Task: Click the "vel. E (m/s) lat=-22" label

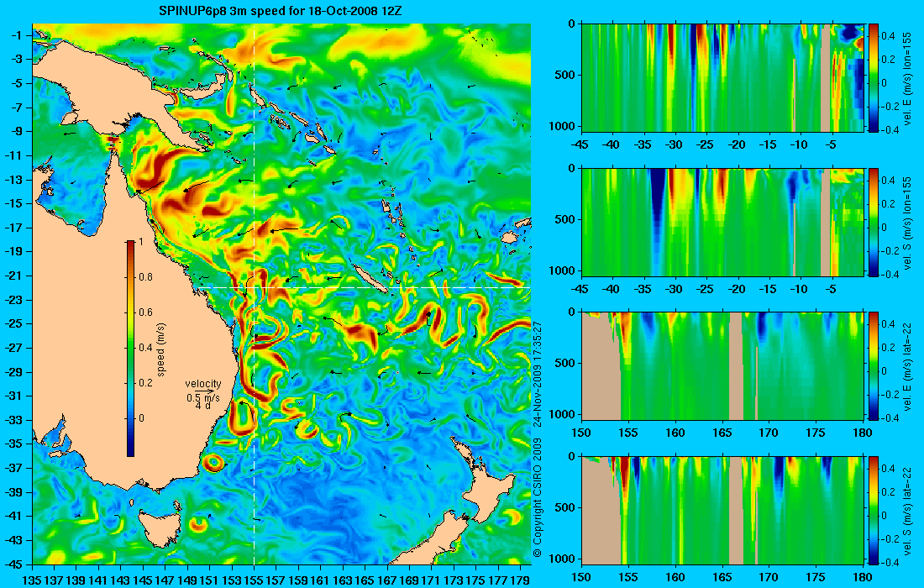Action: tap(907, 366)
